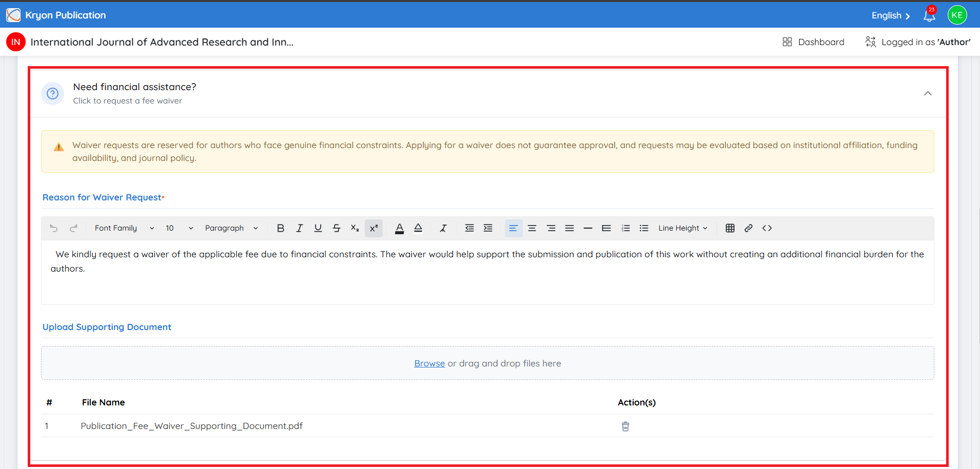Screen dimensions: 980x469
Task: Open the highlight background color picker
Action: [418, 228]
